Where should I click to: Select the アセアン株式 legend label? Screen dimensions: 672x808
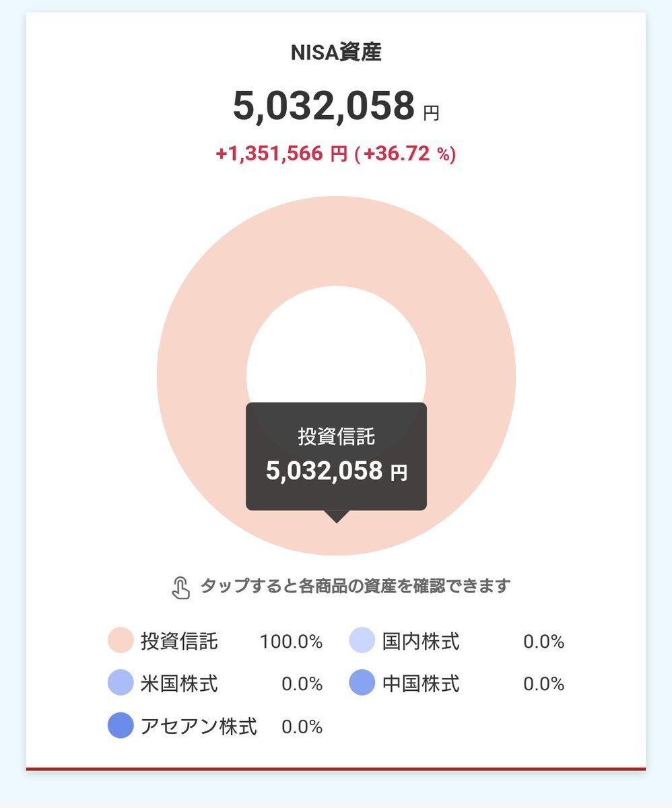tap(199, 727)
